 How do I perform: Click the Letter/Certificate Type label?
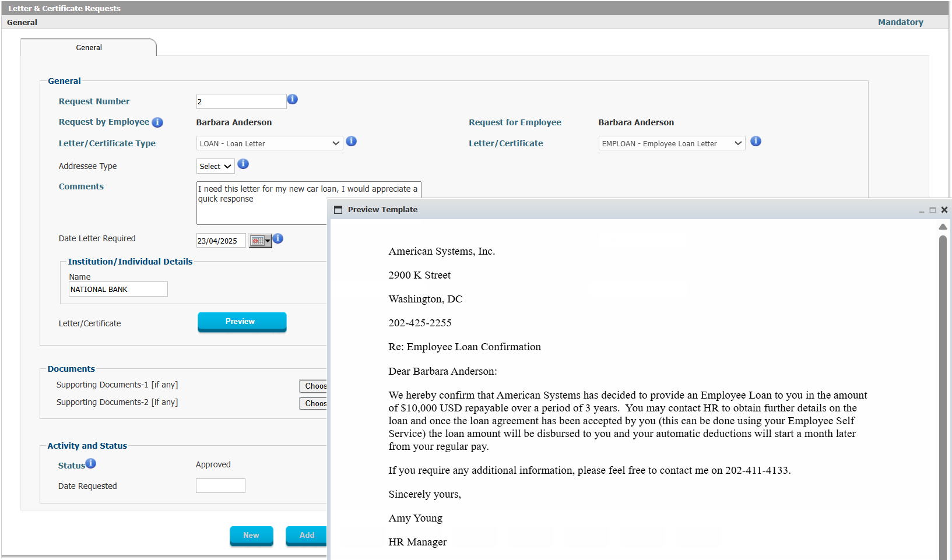(x=107, y=143)
